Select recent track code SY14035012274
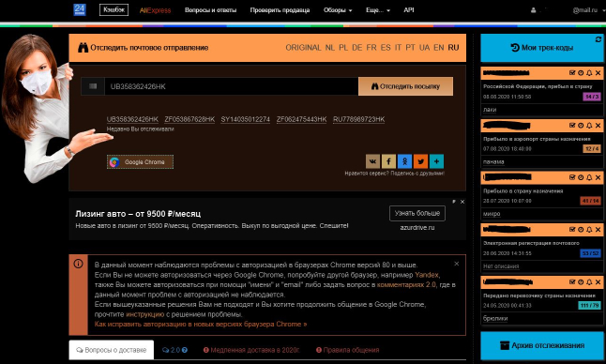This screenshot has height=364, width=606. (x=246, y=119)
